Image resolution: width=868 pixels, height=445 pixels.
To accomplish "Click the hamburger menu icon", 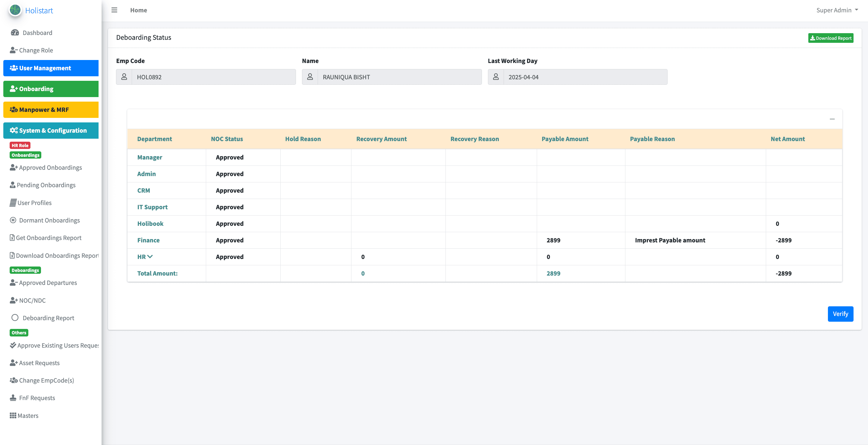I will pyautogui.click(x=114, y=10).
